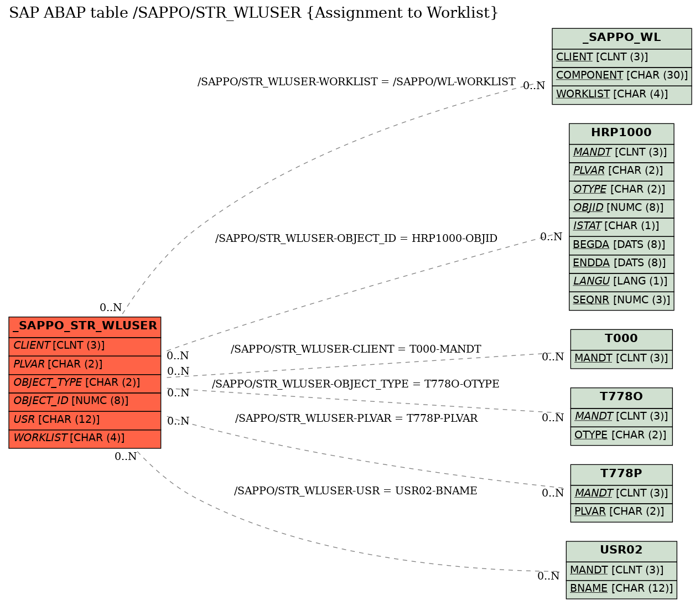This screenshot has width=700, height=605.
Task: Click WORKLIST [CHAR (4)] in _SAPPO_WL
Action: coord(621,95)
